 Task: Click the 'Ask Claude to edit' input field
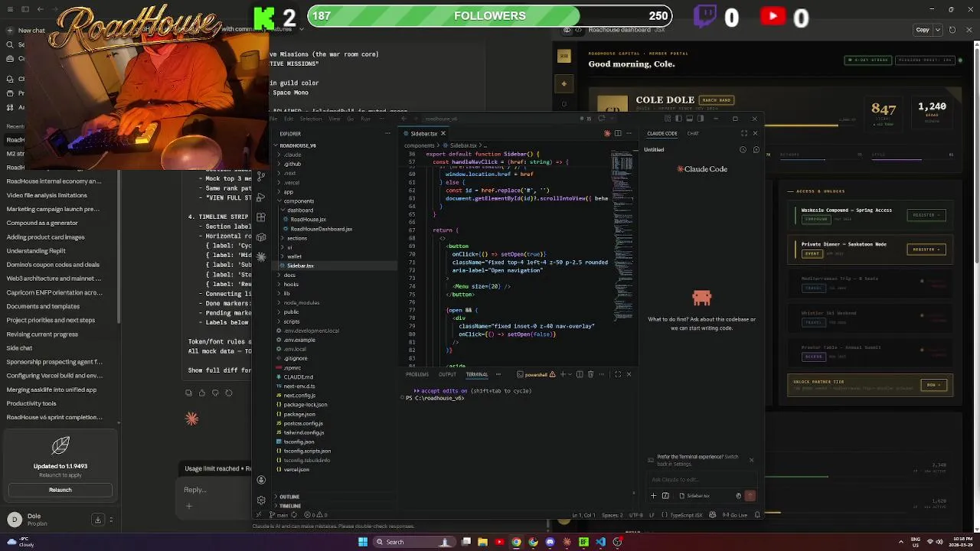[x=701, y=480]
